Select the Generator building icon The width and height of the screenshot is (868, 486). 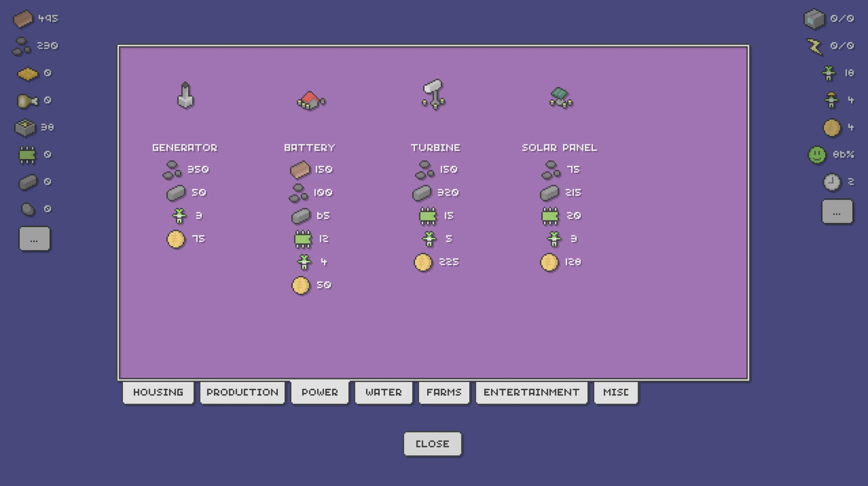[185, 95]
